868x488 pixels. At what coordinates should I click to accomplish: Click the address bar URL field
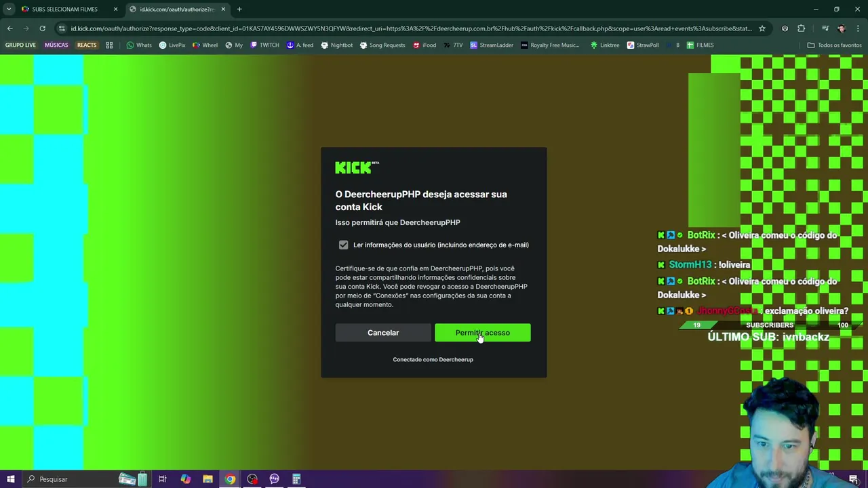click(410, 28)
